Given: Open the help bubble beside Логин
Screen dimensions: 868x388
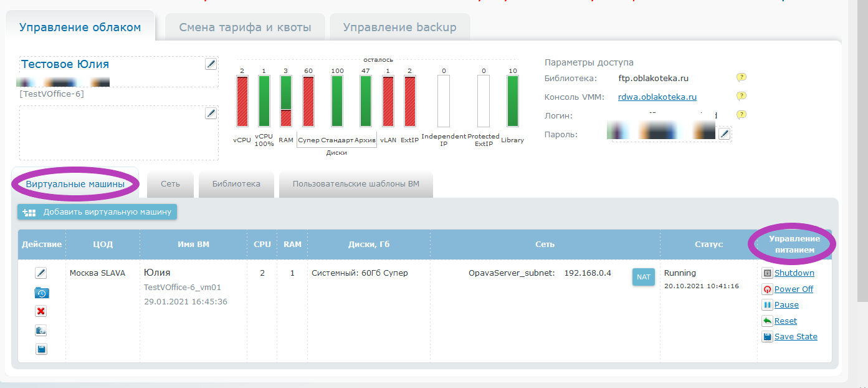Looking at the screenshot, I should (741, 115).
